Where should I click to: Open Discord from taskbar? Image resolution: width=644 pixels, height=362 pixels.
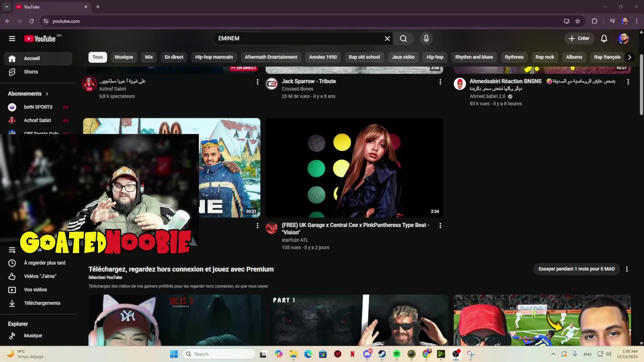pyautogui.click(x=367, y=354)
